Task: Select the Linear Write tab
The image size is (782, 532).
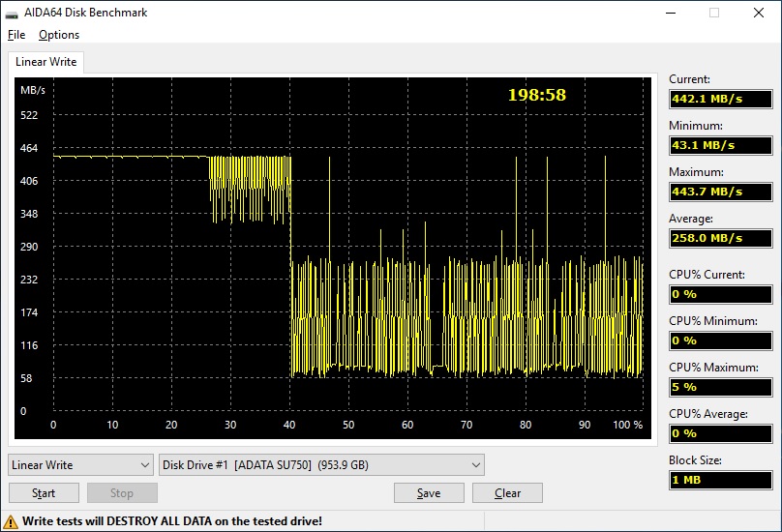Action: coord(45,62)
